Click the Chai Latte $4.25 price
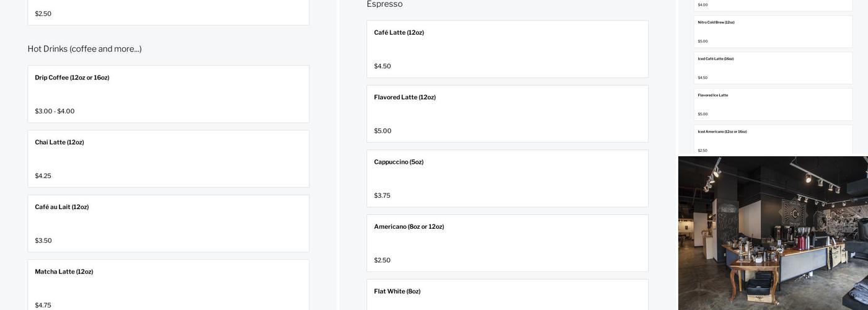 point(43,176)
